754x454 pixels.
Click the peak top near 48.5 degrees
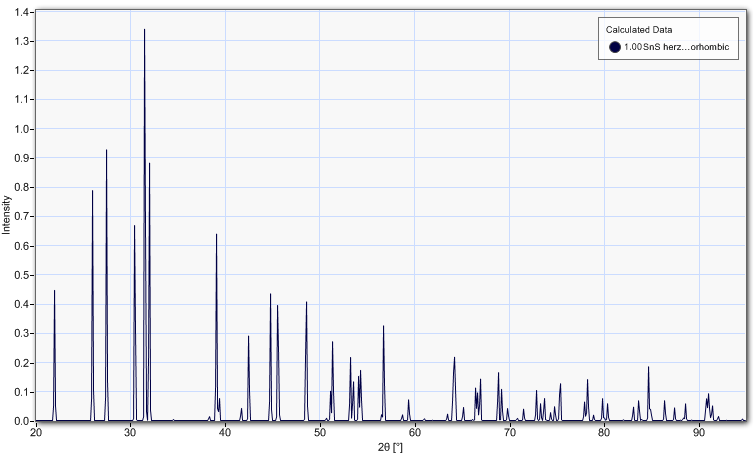306,302
